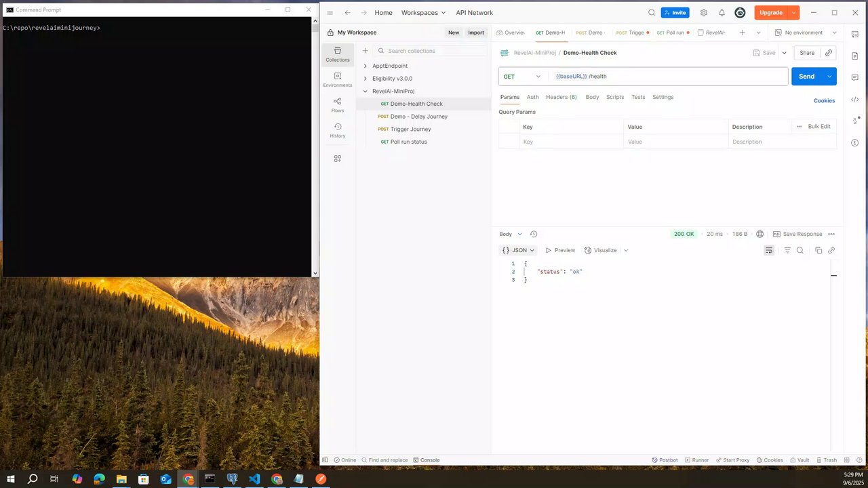868x488 pixels.
Task: Open the No environment selector
Action: coord(806,33)
